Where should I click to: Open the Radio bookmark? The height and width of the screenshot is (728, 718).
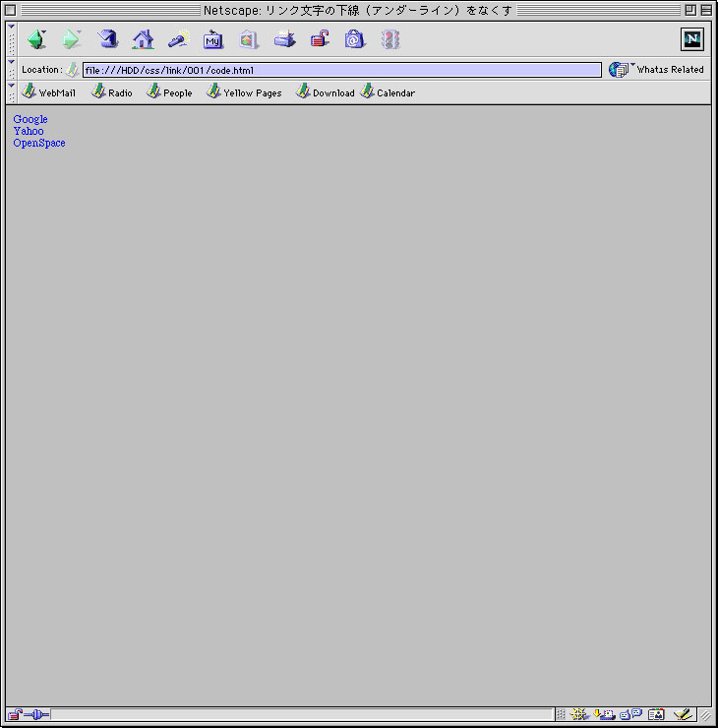112,92
